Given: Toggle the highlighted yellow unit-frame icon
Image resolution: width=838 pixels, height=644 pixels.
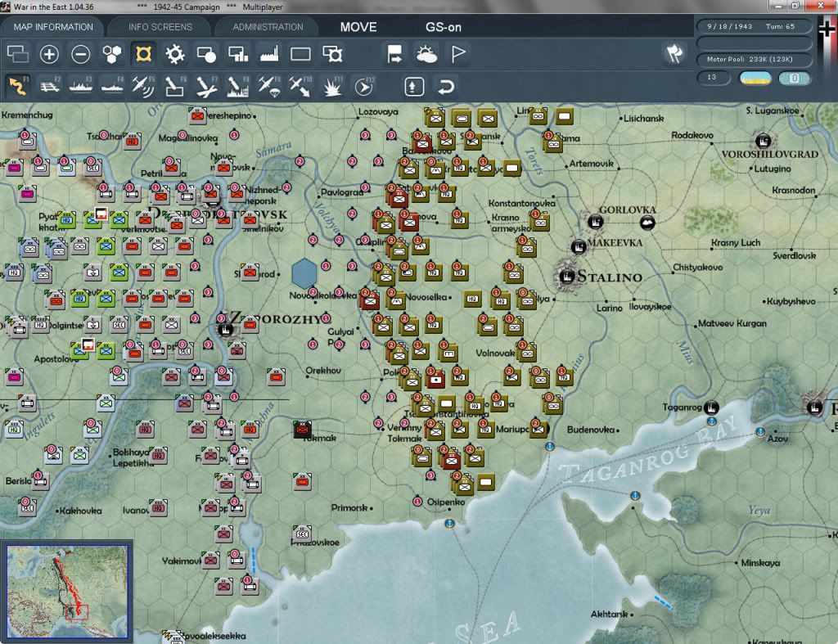Looking at the screenshot, I should click(x=143, y=54).
